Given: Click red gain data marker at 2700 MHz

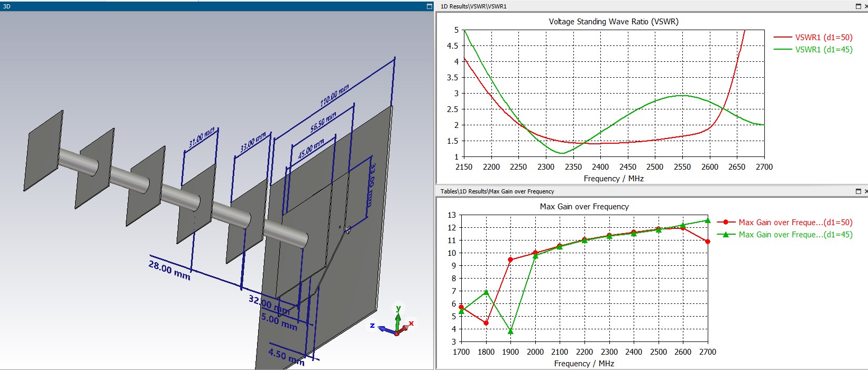Looking at the screenshot, I should click(708, 242).
